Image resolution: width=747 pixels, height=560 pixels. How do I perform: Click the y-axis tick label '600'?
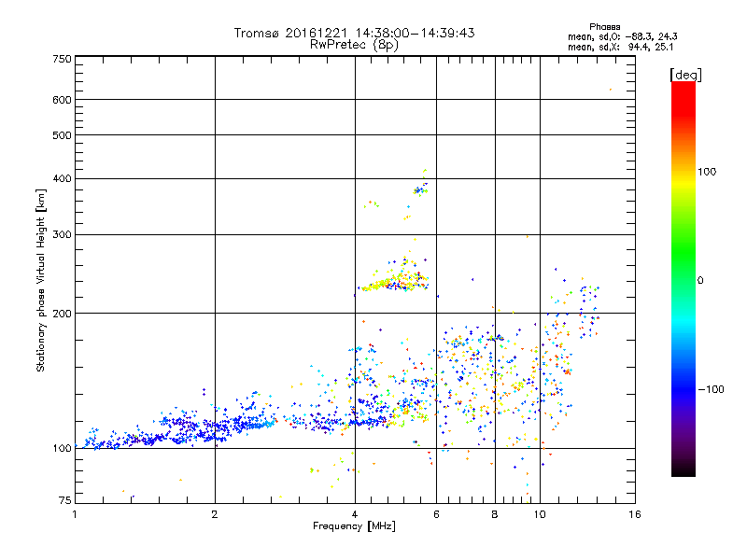point(62,100)
